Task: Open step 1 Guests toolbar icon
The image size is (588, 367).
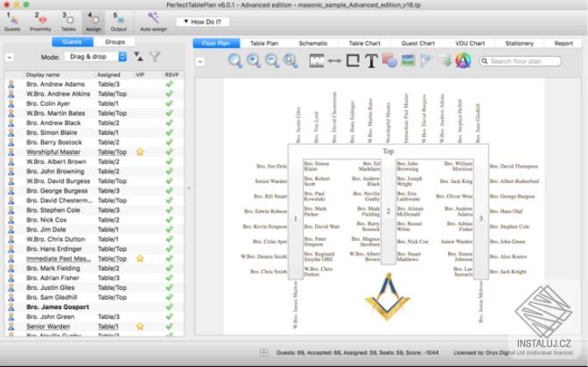Action: pos(12,22)
